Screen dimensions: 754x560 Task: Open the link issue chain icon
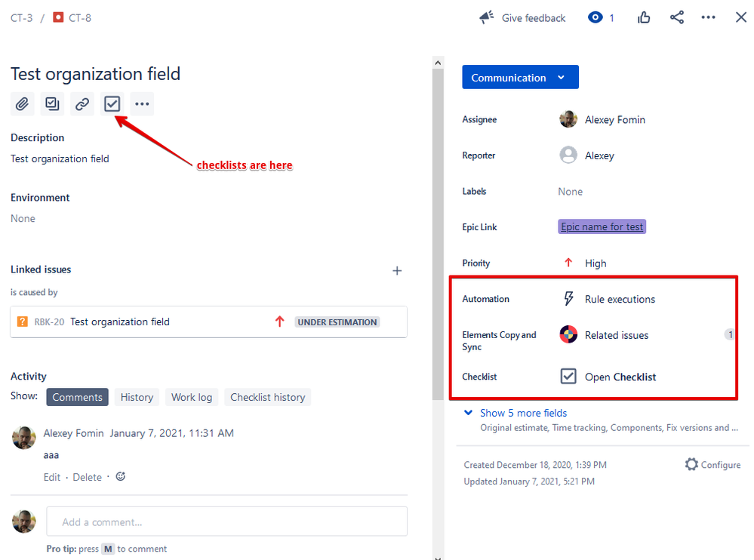(82, 103)
